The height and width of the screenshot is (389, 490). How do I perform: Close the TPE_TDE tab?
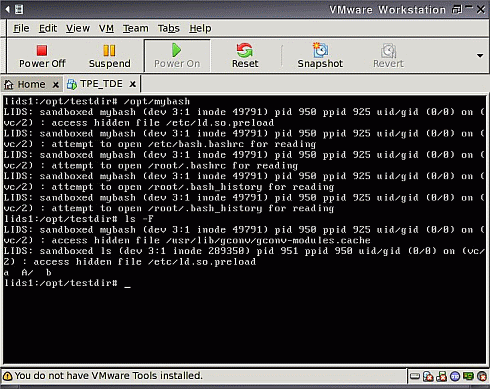(132, 84)
